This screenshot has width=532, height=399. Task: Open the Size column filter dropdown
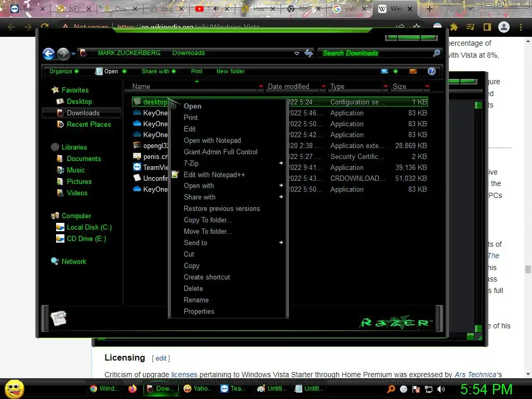click(x=427, y=87)
